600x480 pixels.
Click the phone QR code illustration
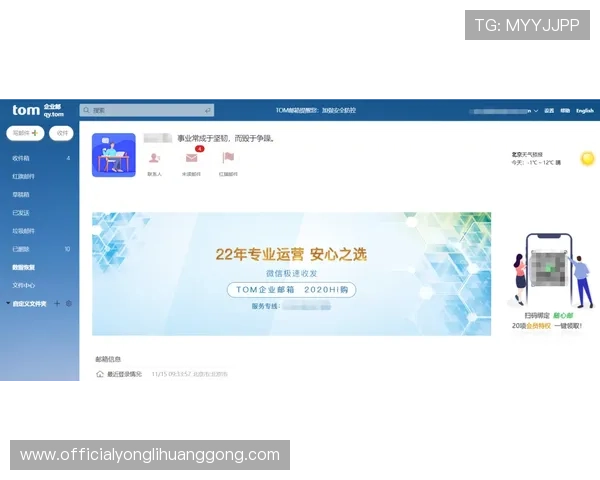tap(550, 270)
